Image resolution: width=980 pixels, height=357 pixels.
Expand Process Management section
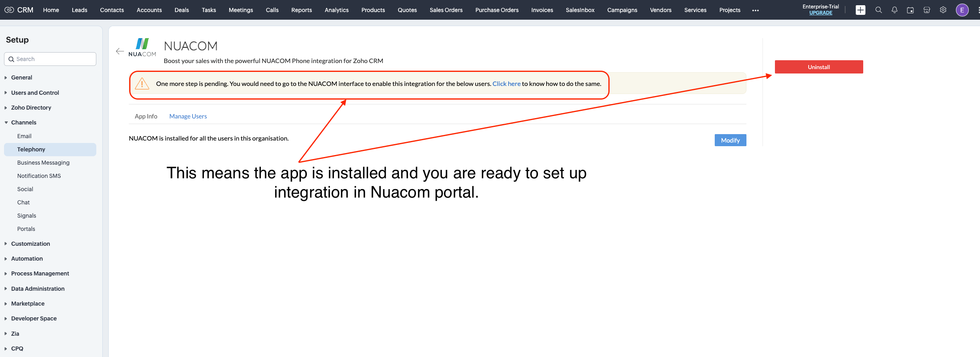point(6,273)
